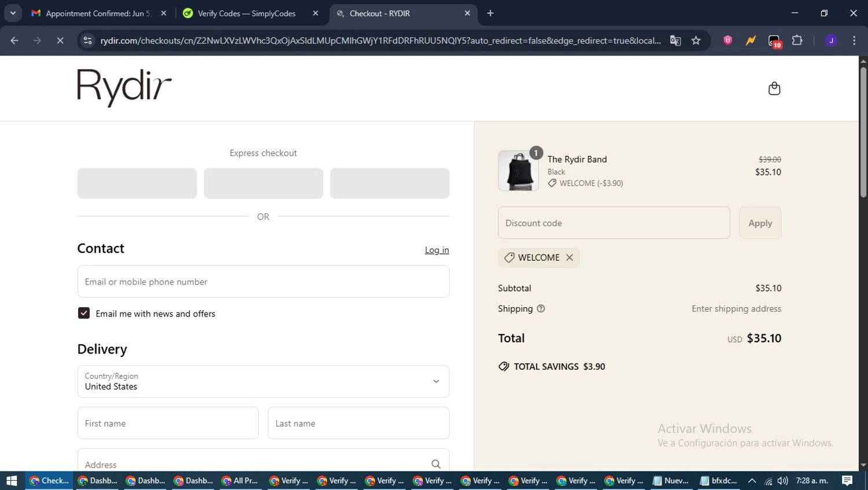Open the tab search dropdown arrow
Viewport: 868px width, 490px height.
[13, 13]
